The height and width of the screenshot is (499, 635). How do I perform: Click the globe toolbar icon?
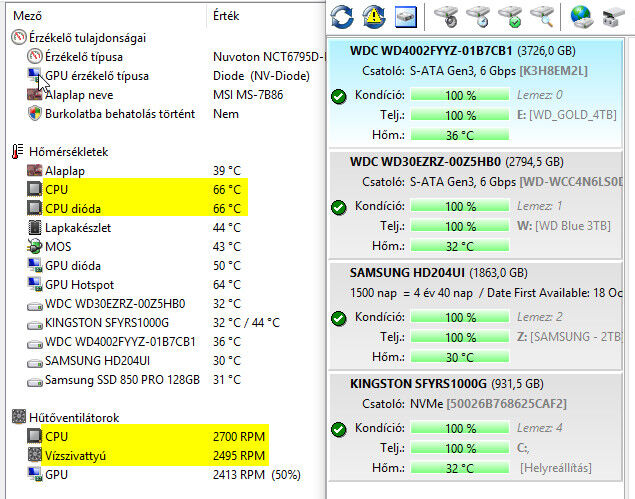[582, 17]
